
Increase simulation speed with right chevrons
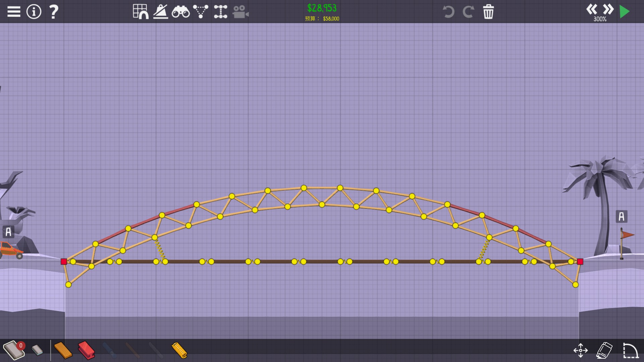pos(608,9)
